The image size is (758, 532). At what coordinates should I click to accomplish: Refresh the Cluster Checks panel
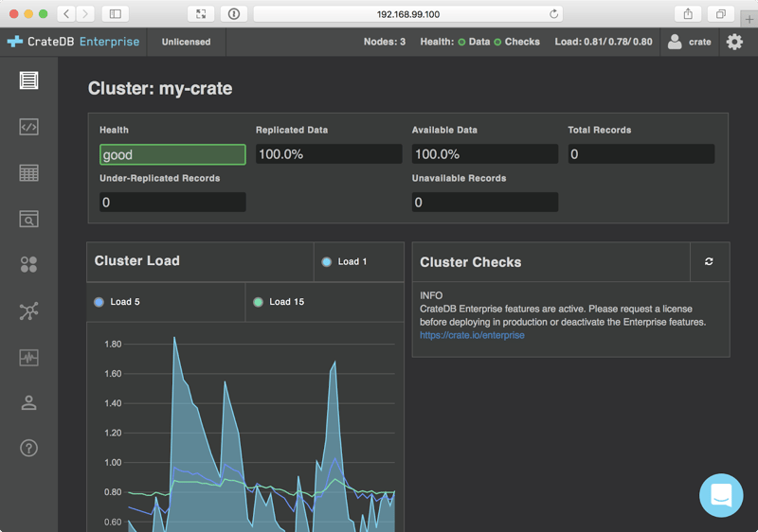click(x=709, y=261)
